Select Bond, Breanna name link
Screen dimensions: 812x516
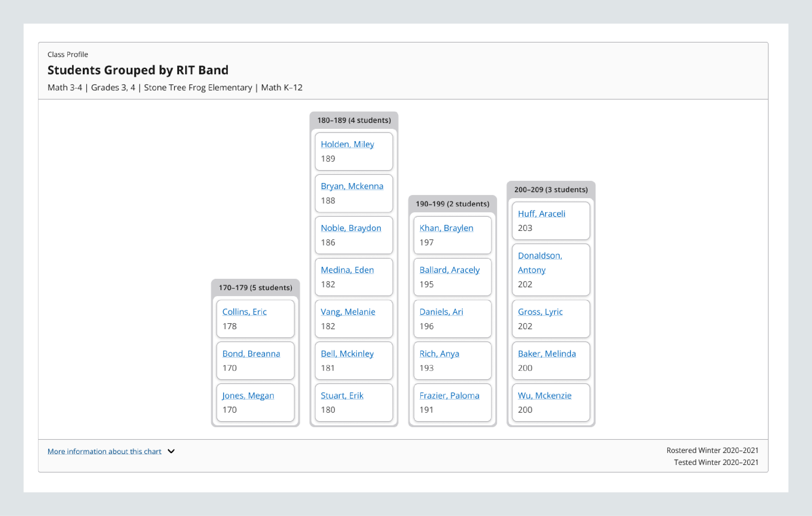(x=251, y=353)
